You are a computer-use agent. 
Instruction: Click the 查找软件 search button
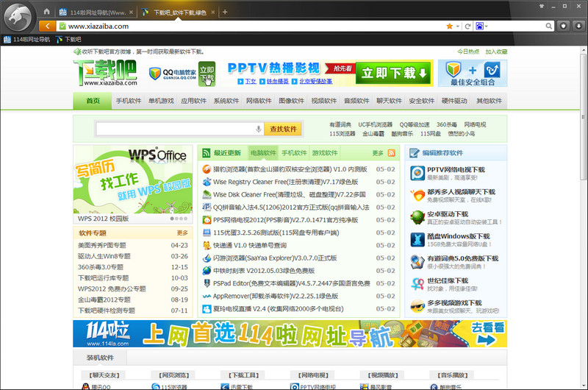click(x=283, y=129)
